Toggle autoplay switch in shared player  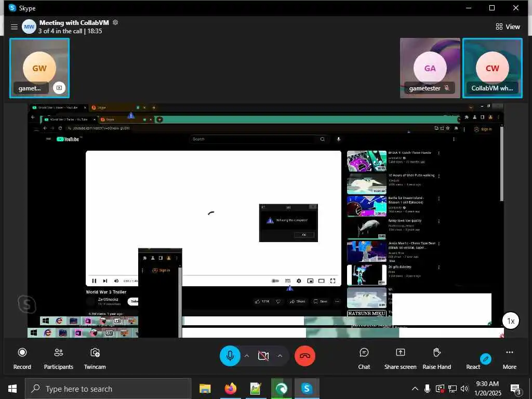(x=275, y=281)
